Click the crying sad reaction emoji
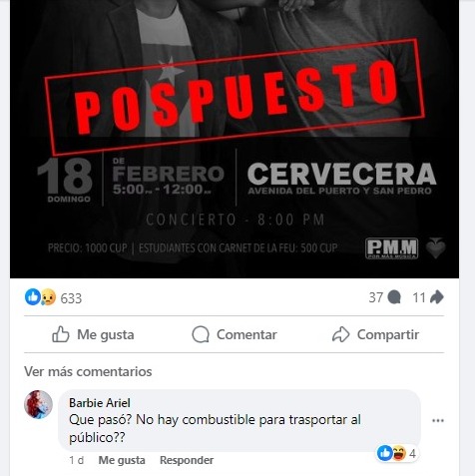This screenshot has height=476, width=475. (x=48, y=296)
